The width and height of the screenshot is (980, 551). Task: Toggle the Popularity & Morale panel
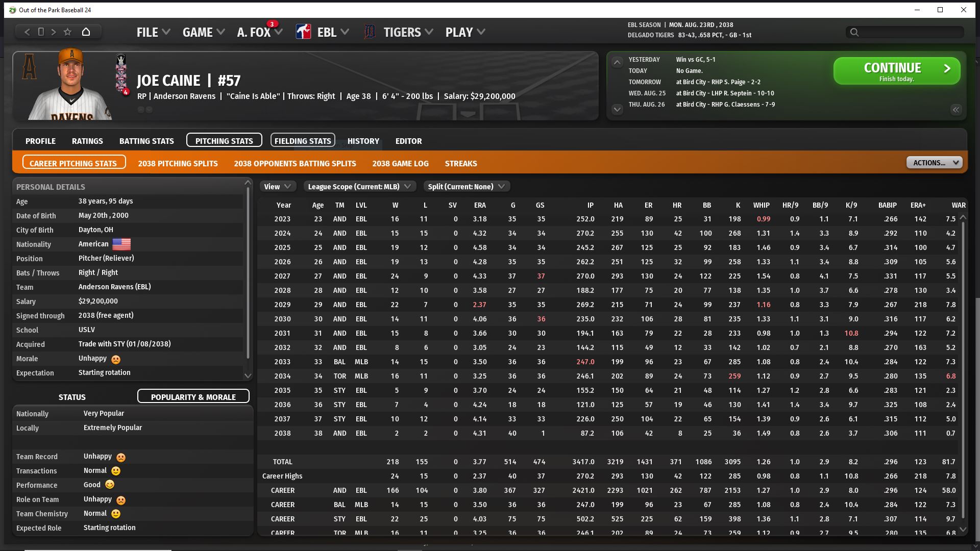[x=193, y=396]
